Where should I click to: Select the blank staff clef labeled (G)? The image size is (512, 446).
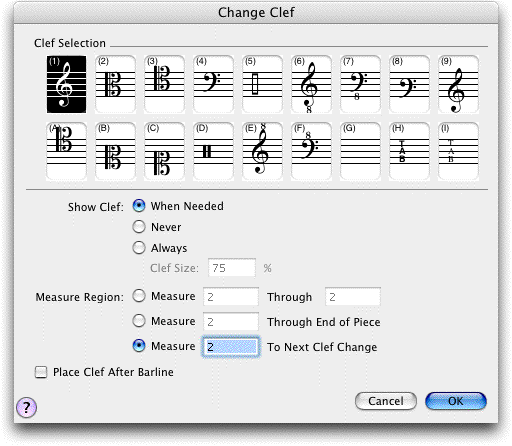pyautogui.click(x=360, y=151)
